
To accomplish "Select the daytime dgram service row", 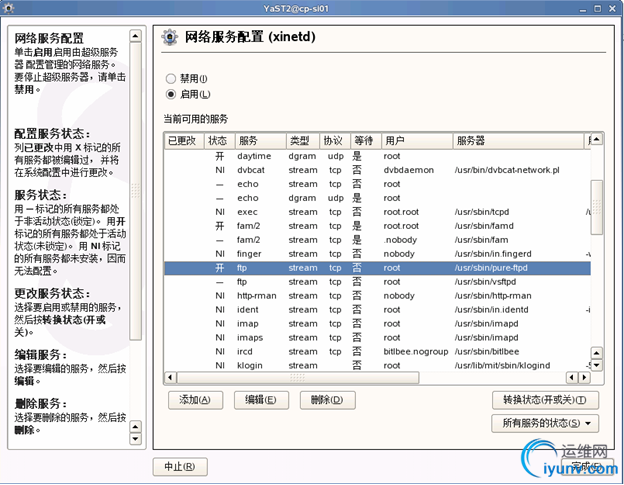I will (x=377, y=156).
